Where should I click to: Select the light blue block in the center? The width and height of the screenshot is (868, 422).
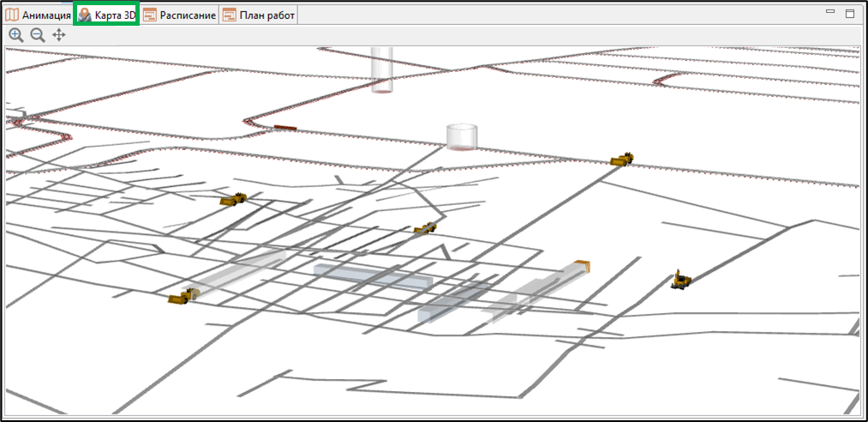click(x=373, y=276)
